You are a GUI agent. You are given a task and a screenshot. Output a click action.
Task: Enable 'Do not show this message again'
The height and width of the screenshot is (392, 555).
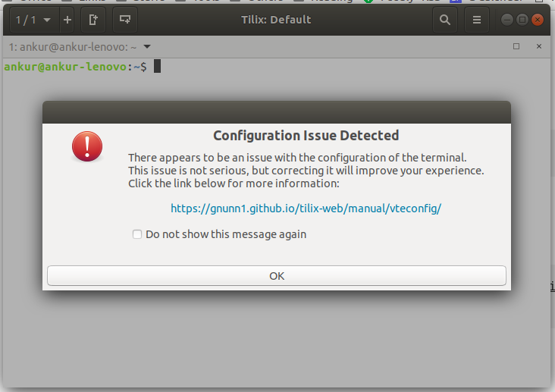point(137,234)
